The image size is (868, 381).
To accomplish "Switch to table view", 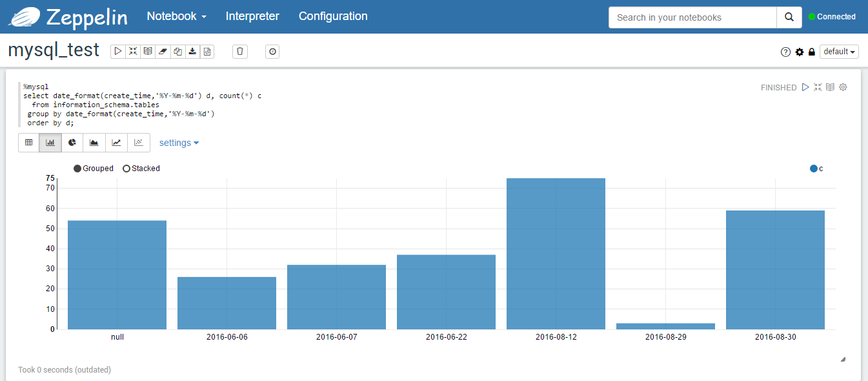I will 29,143.
